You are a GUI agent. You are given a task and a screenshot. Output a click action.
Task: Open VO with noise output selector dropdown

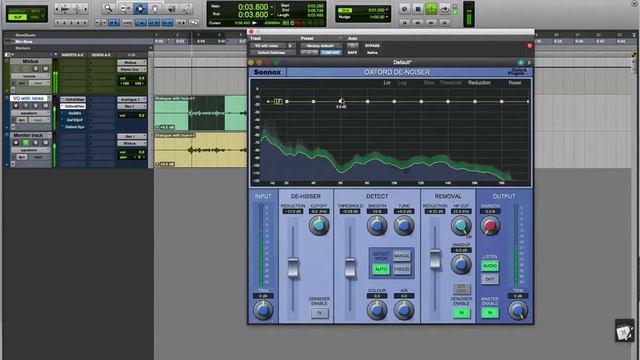(x=132, y=106)
